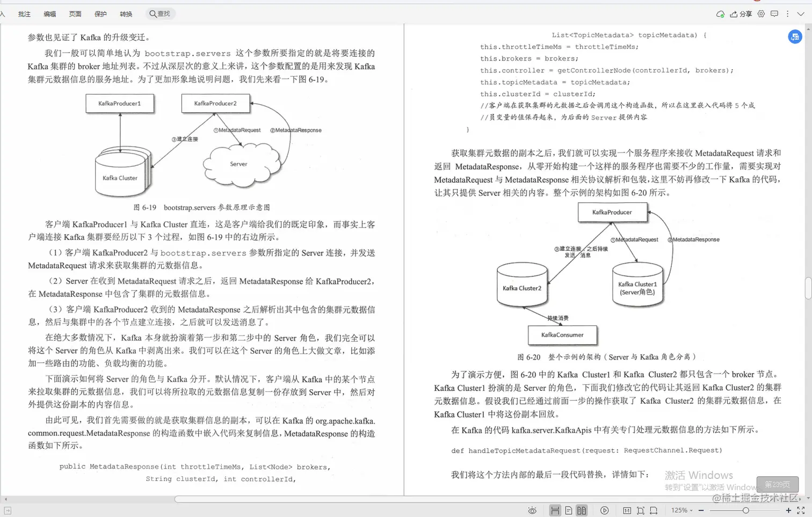
Task: Toggle continuous scrolling view
Action: pyautogui.click(x=555, y=510)
